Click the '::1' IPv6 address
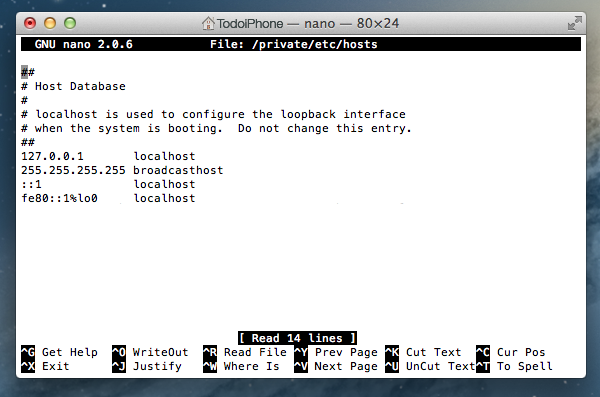Image resolution: width=600 pixels, height=397 pixels. [x=31, y=185]
